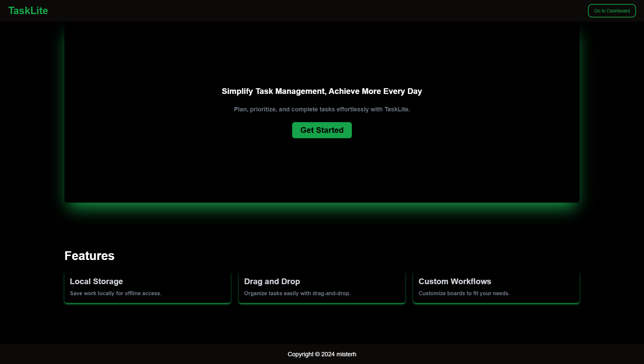644x364 pixels.
Task: Click the word 'Copyright' in footer
Action: click(300, 354)
